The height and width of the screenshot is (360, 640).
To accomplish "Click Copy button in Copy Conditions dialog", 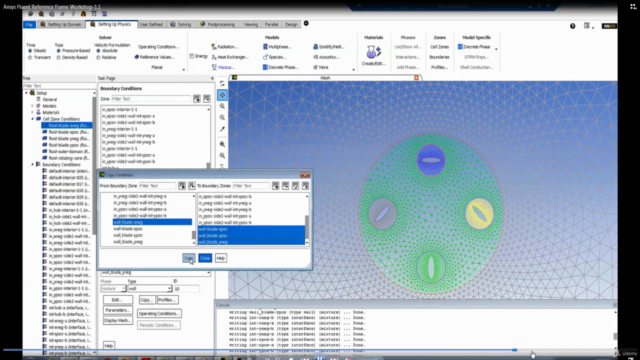I will tap(189, 258).
